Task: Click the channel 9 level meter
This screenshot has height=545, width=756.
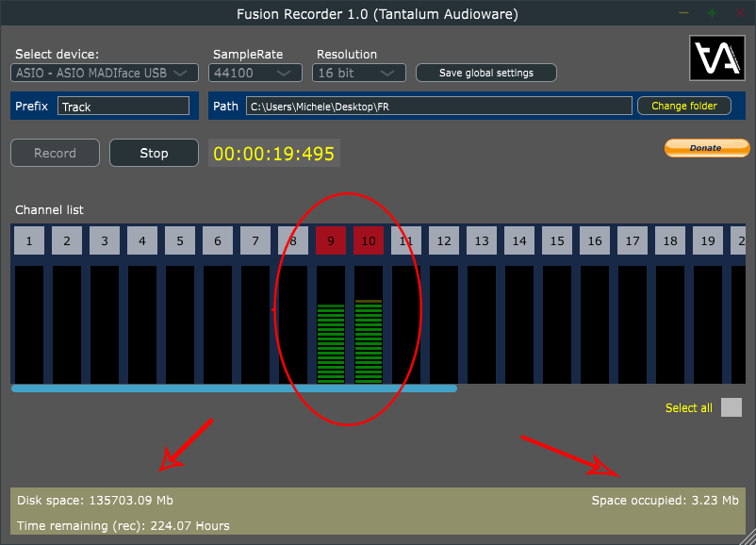Action: (331, 324)
